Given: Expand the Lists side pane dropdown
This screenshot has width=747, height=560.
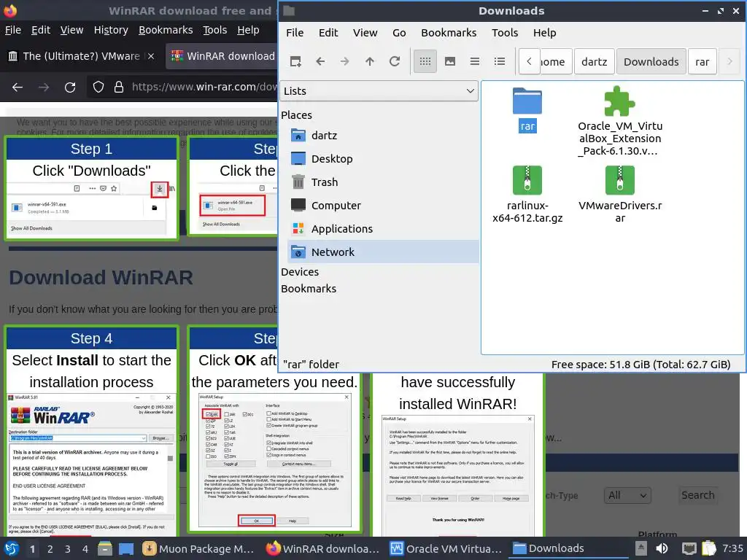Looking at the screenshot, I should [379, 91].
